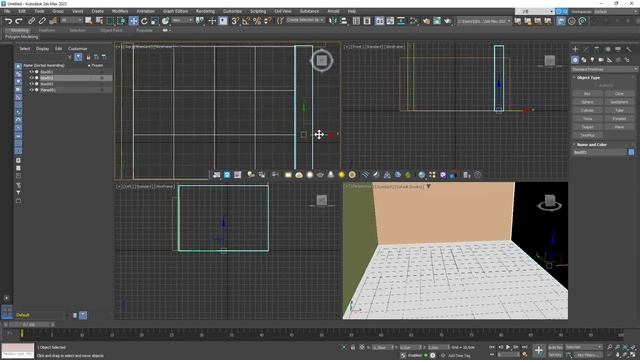Screen dimensions: 640x360
Task: Create a Cylinder primitive
Action: click(x=587, y=110)
